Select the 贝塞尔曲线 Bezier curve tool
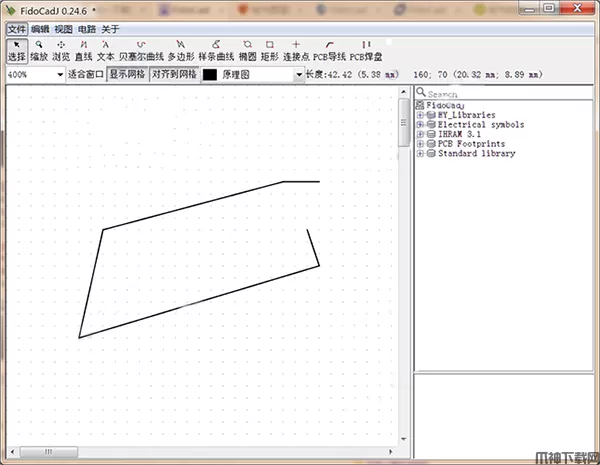Image resolution: width=600 pixels, height=465 pixels. [x=141, y=51]
